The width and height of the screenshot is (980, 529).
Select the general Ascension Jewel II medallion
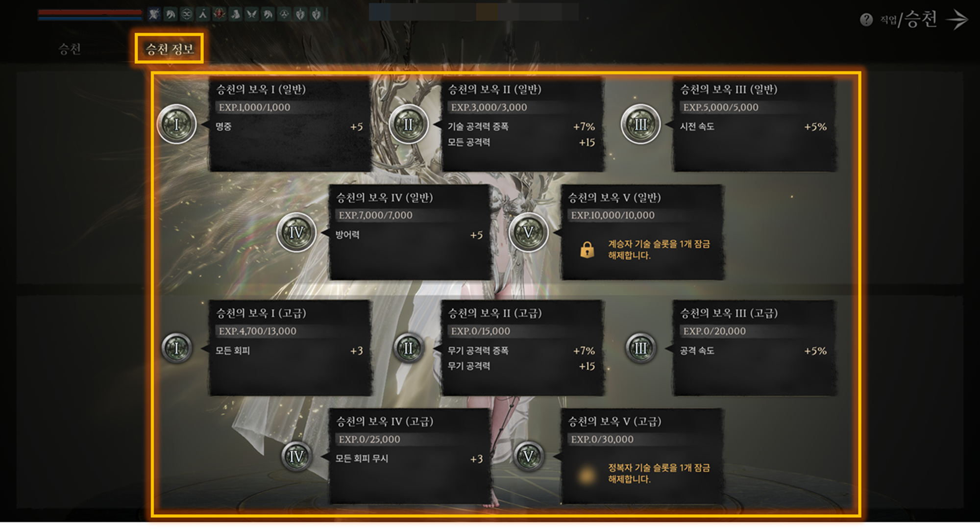(409, 124)
